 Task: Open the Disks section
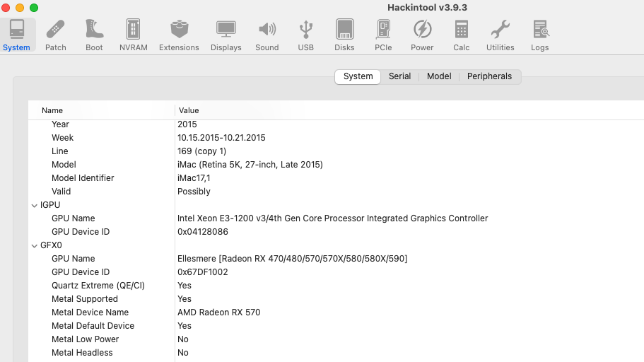(x=344, y=35)
